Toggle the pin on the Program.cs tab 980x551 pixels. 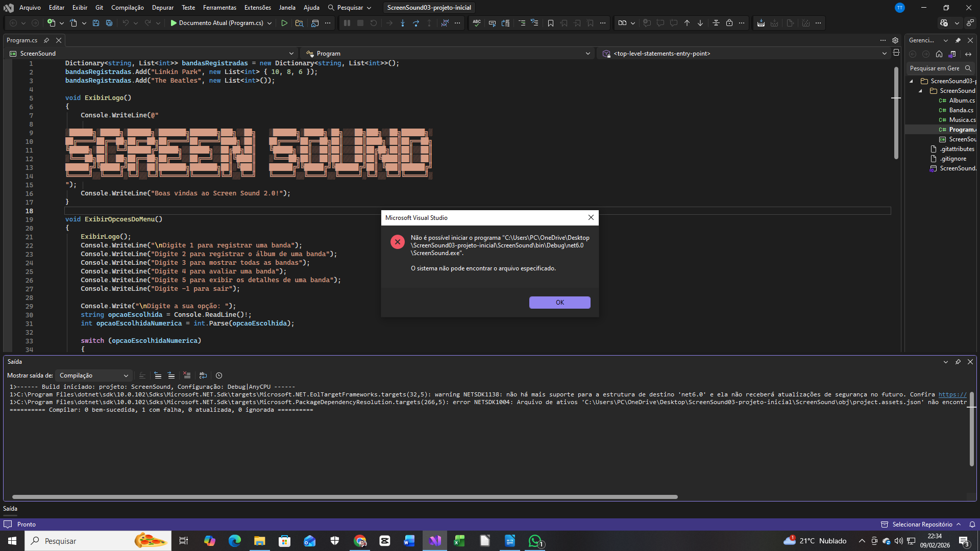click(x=46, y=40)
